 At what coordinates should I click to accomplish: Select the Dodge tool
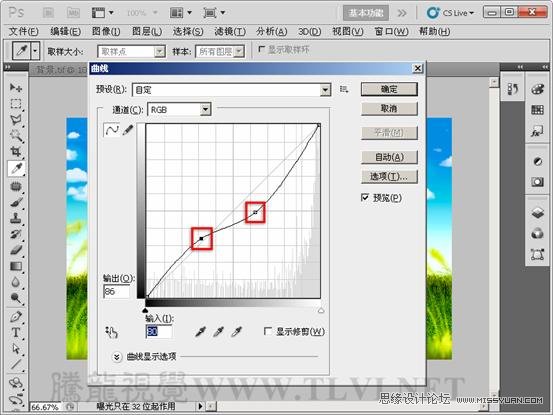16,298
